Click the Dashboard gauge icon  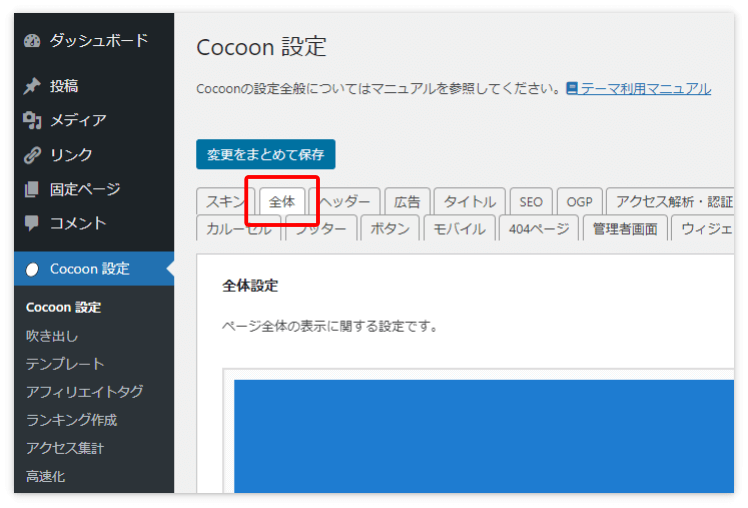tap(32, 41)
